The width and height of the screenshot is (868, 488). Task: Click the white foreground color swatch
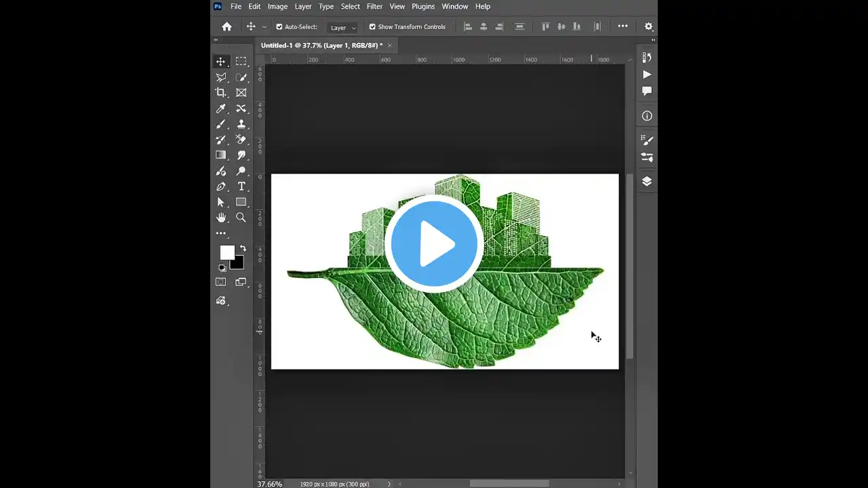click(x=227, y=252)
